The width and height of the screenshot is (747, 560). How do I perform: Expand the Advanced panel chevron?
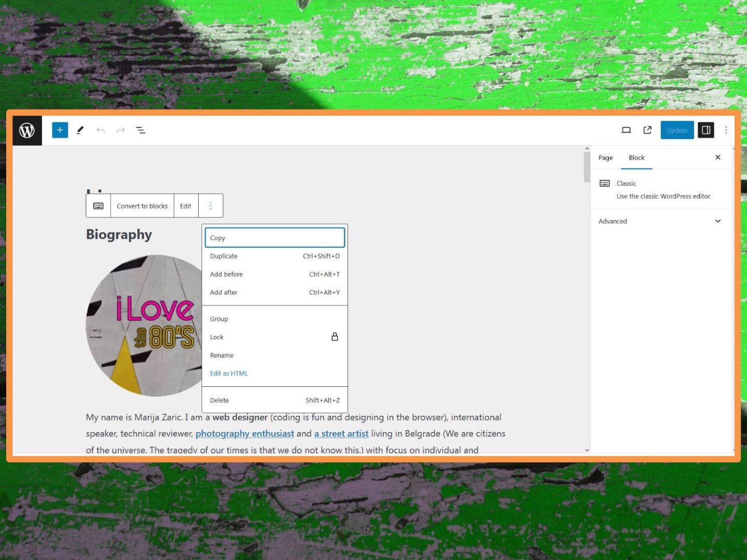pos(718,221)
